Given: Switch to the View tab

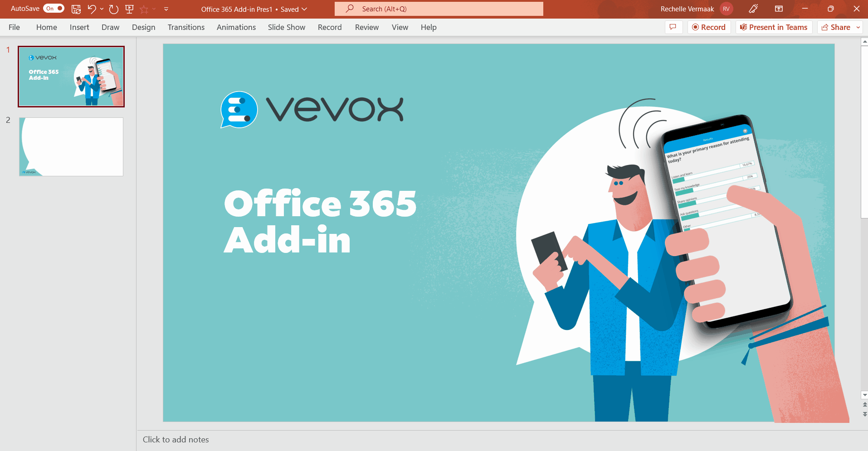Looking at the screenshot, I should coord(400,27).
